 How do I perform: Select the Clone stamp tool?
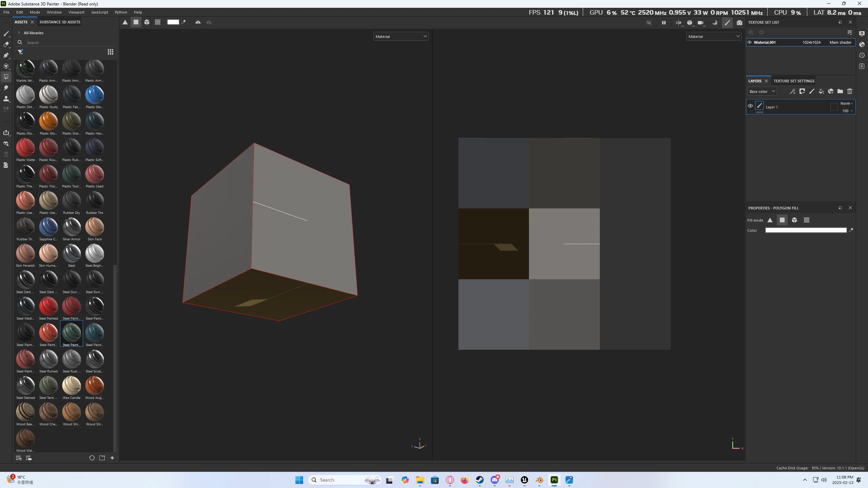pos(6,99)
